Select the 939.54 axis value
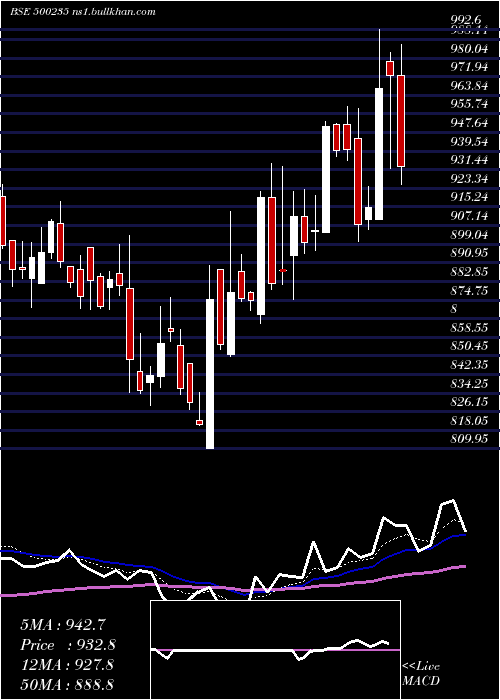500x700 pixels. (469, 141)
